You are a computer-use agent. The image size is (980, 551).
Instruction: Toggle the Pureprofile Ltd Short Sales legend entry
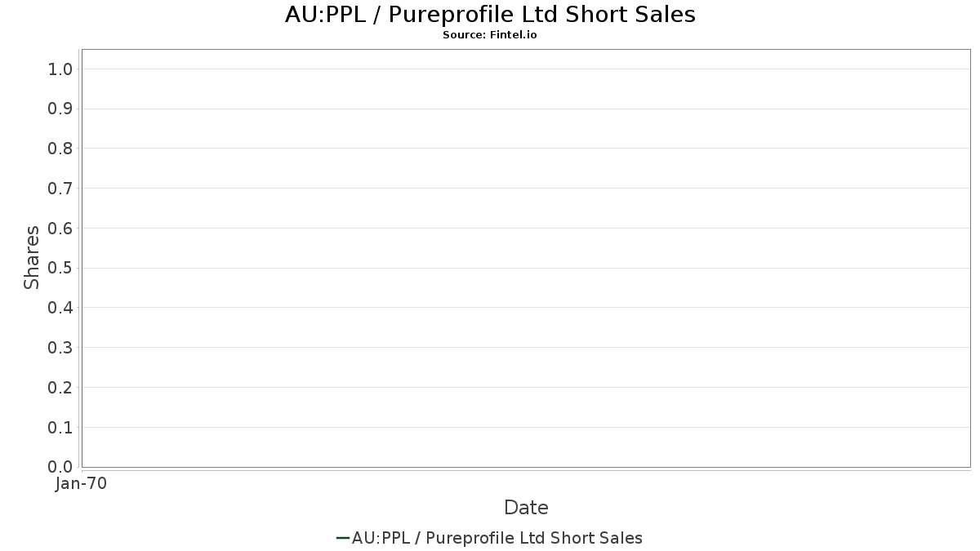[497, 538]
